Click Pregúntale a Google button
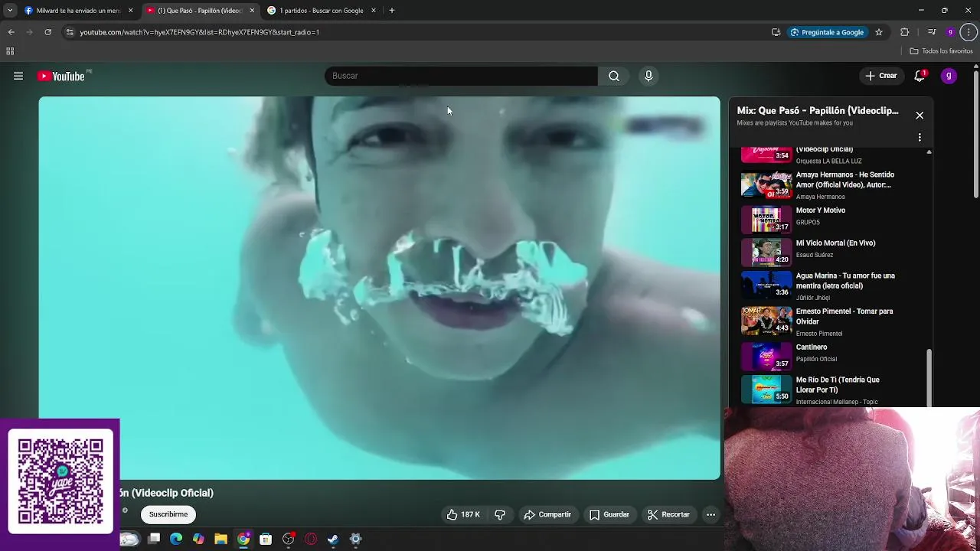980x551 pixels. (x=827, y=32)
